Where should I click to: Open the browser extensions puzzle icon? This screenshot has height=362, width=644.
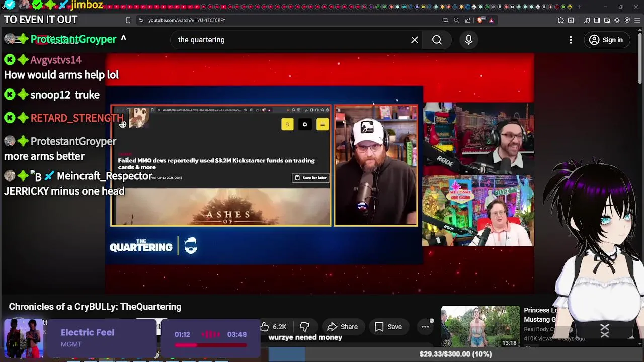coord(561,20)
